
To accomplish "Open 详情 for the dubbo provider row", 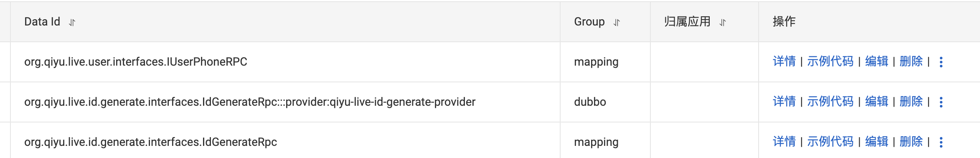I will click(x=784, y=102).
